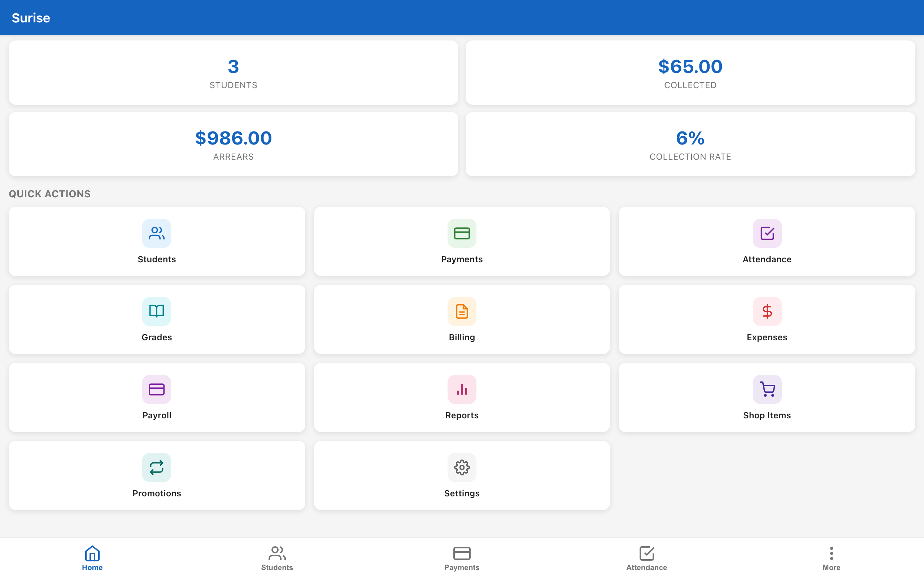The height and width of the screenshot is (578, 924).
Task: Click the Shop Items label
Action: tap(767, 415)
